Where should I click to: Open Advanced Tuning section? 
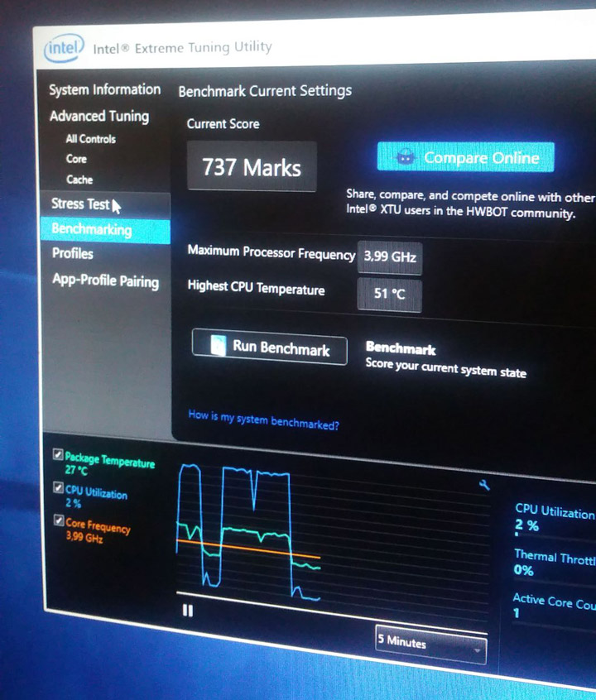coord(99,116)
